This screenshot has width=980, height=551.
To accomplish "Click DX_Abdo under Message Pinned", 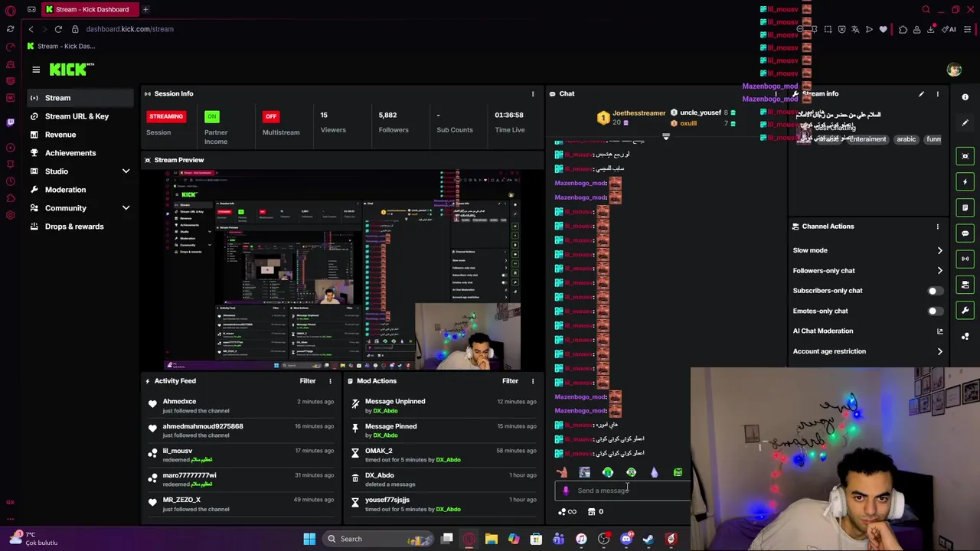I will coord(385,435).
